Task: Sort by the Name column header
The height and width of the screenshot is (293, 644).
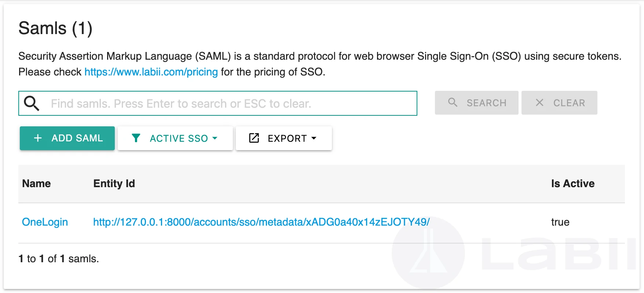Action: (36, 183)
